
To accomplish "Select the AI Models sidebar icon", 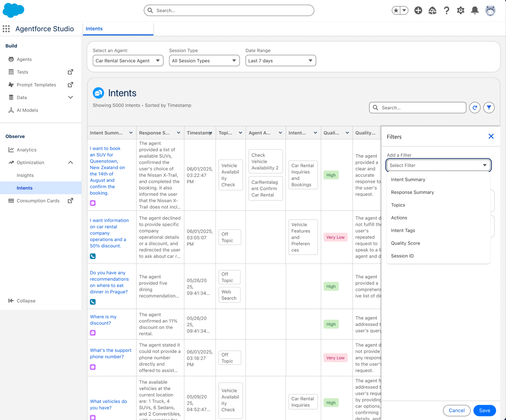I will click(x=11, y=110).
